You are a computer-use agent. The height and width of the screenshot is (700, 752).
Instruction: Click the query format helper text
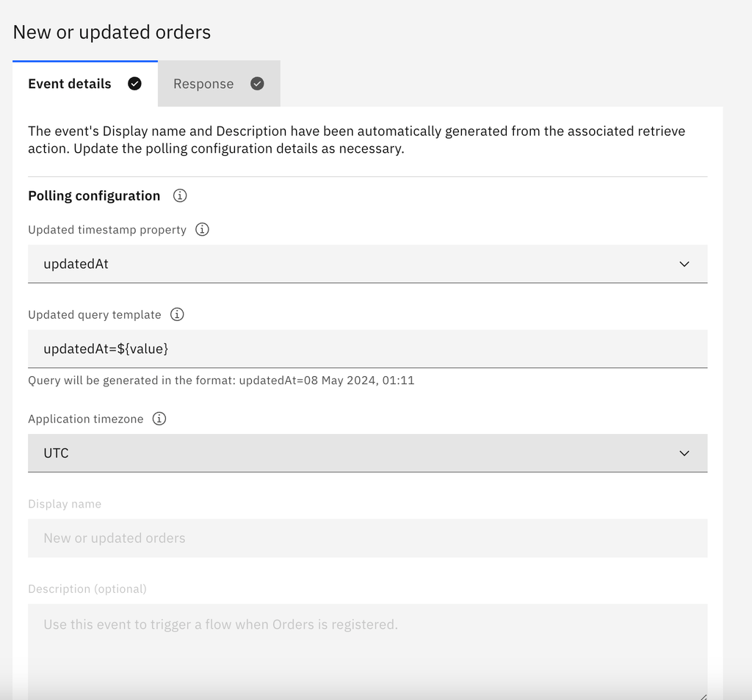coord(221,380)
